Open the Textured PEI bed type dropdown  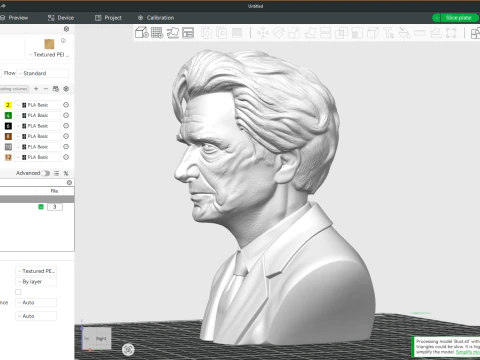(48, 55)
